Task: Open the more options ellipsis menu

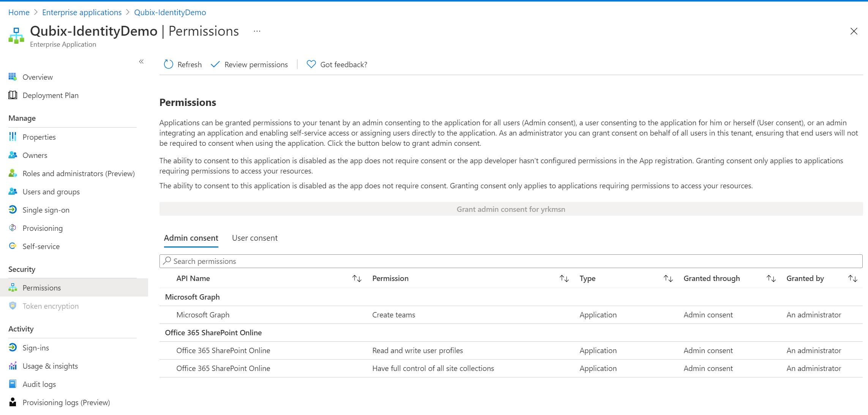Action: (257, 31)
